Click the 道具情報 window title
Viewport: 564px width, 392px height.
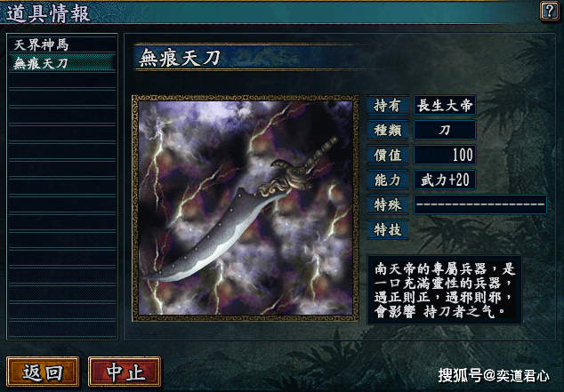tap(48, 13)
